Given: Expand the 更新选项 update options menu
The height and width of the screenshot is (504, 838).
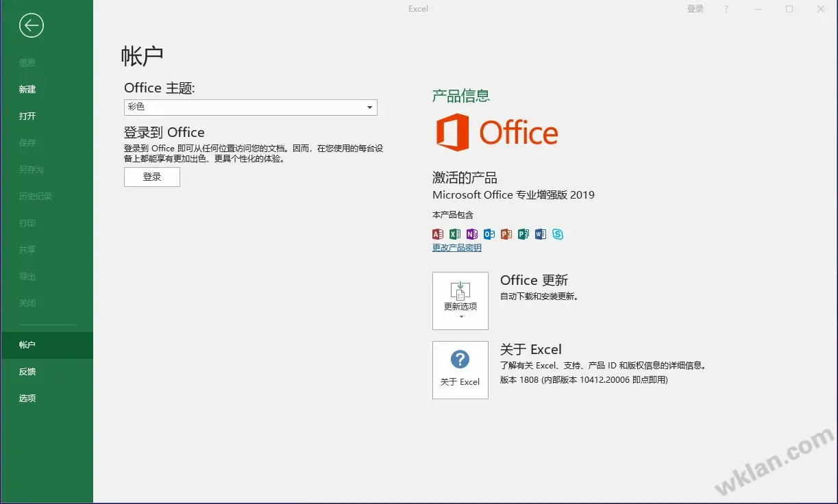Looking at the screenshot, I should 460,301.
